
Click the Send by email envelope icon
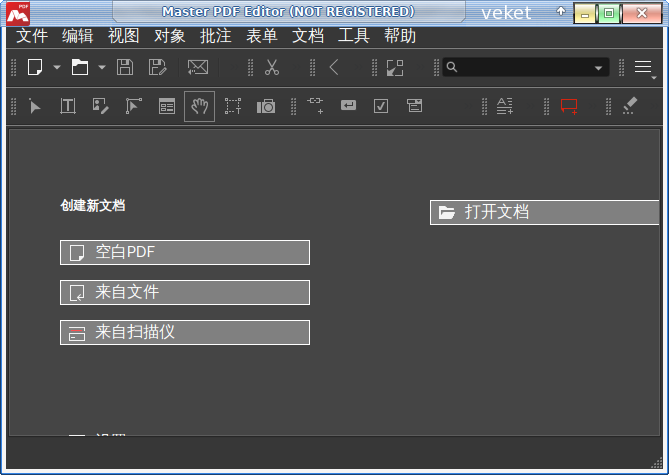198,67
